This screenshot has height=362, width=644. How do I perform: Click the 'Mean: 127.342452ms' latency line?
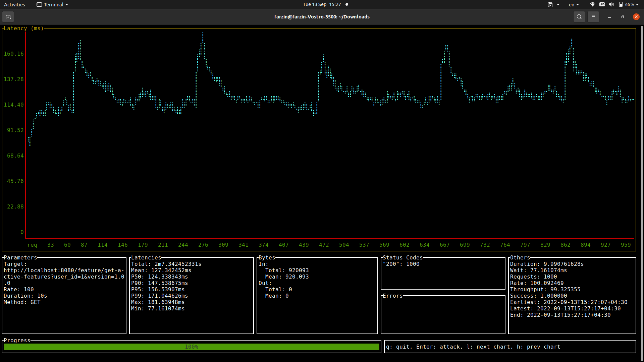coord(161,270)
